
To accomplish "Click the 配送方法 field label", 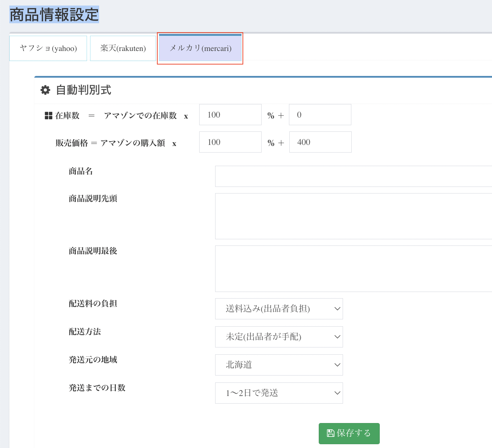I will click(x=85, y=332).
